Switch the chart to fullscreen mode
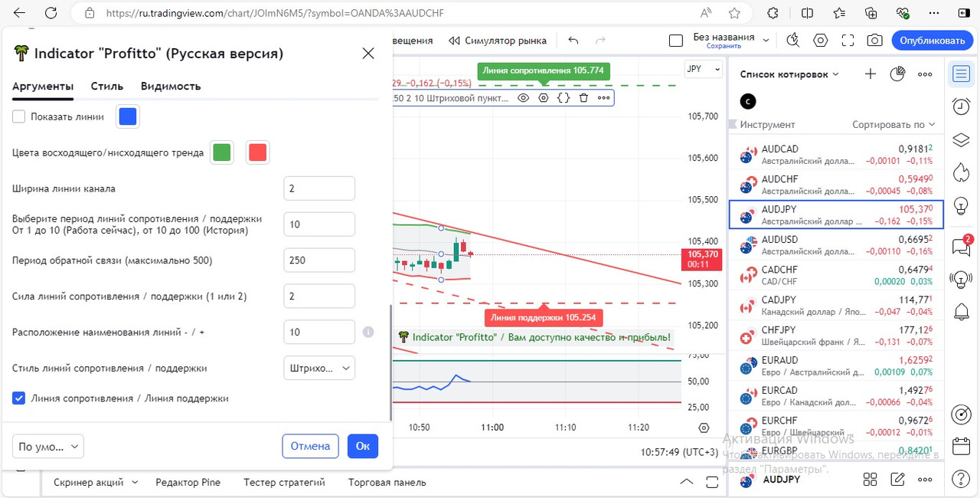 click(x=848, y=41)
